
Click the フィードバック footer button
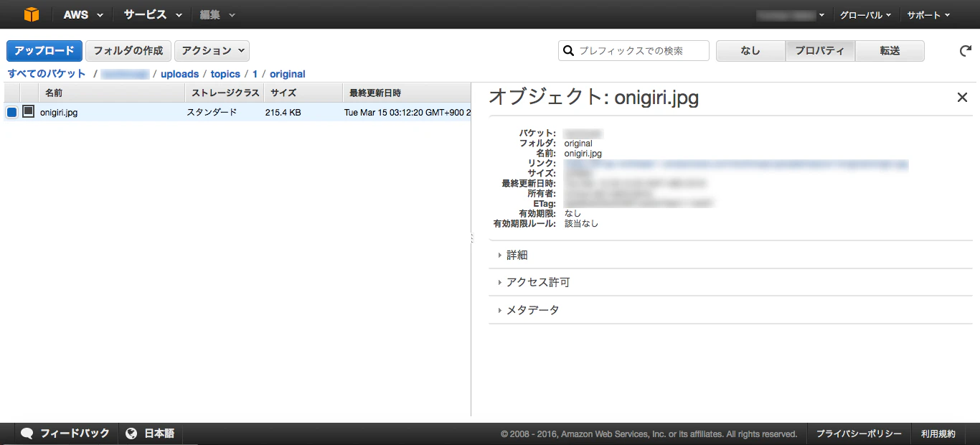65,434
